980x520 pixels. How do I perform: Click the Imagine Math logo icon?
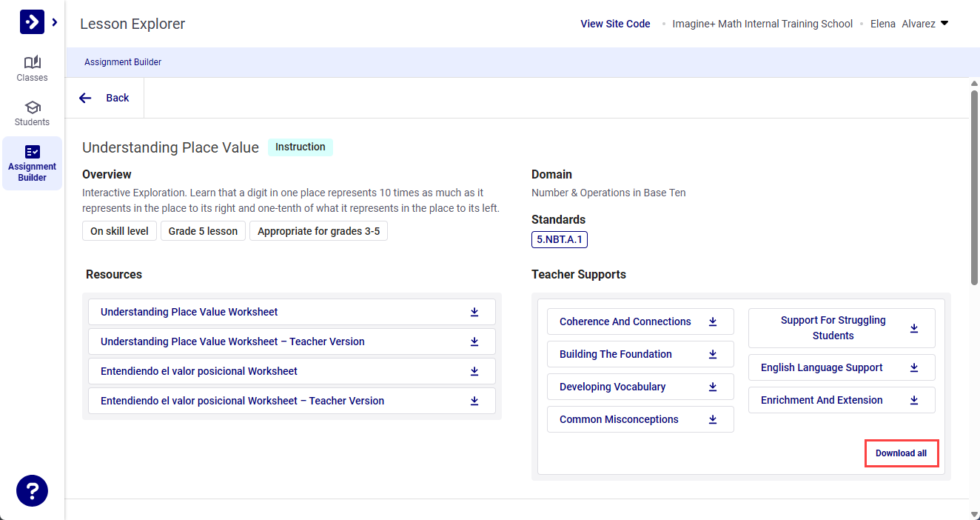(32, 22)
